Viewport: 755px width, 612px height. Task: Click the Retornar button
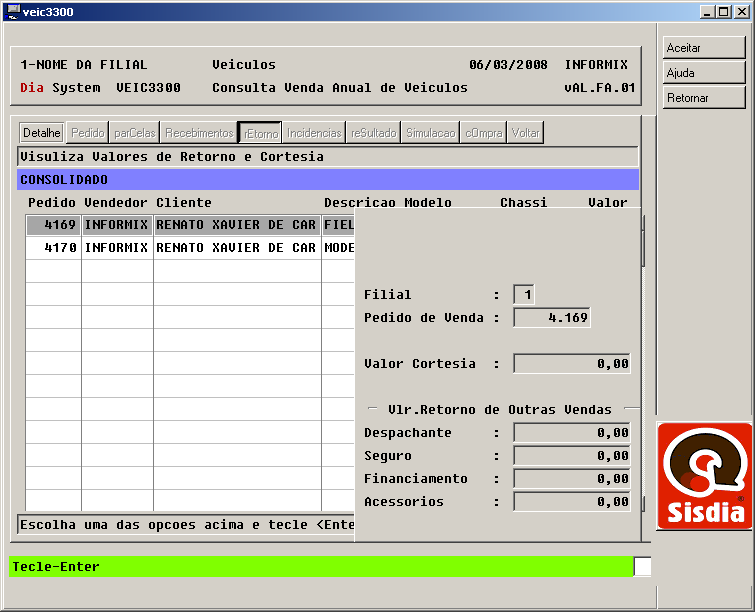click(x=704, y=98)
